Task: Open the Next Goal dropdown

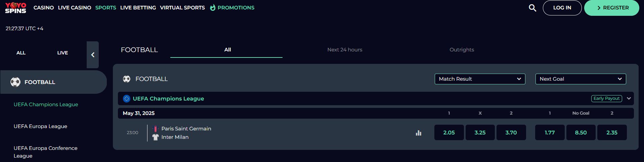Action: [x=581, y=79]
